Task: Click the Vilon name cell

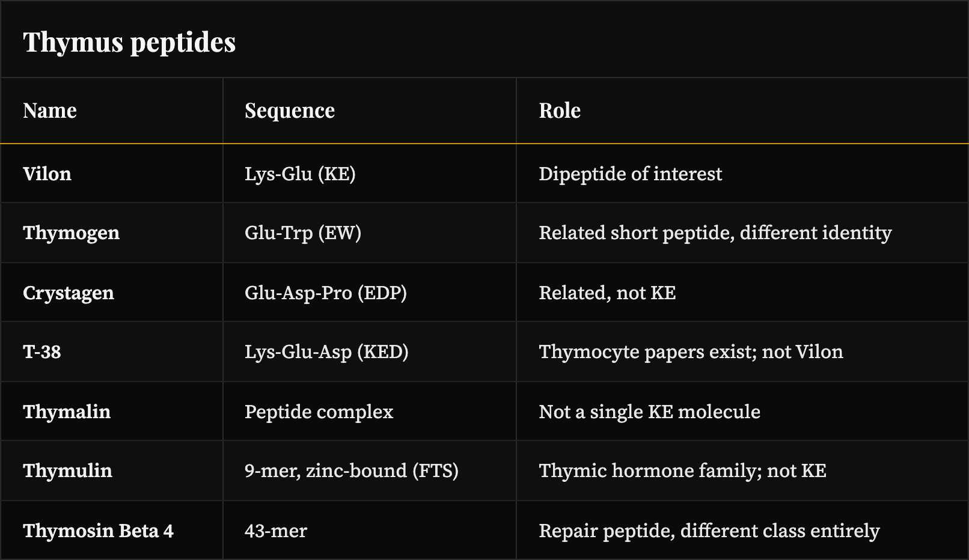Action: click(x=111, y=174)
